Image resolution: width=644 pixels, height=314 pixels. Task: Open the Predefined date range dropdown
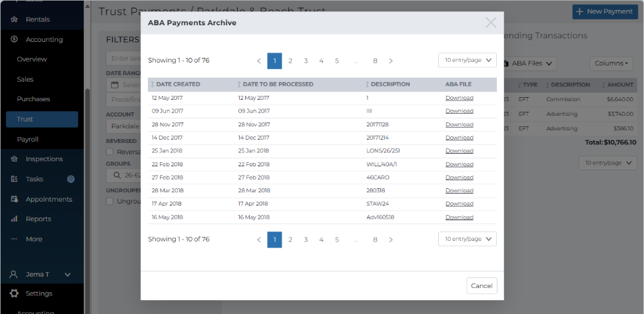[x=123, y=99]
